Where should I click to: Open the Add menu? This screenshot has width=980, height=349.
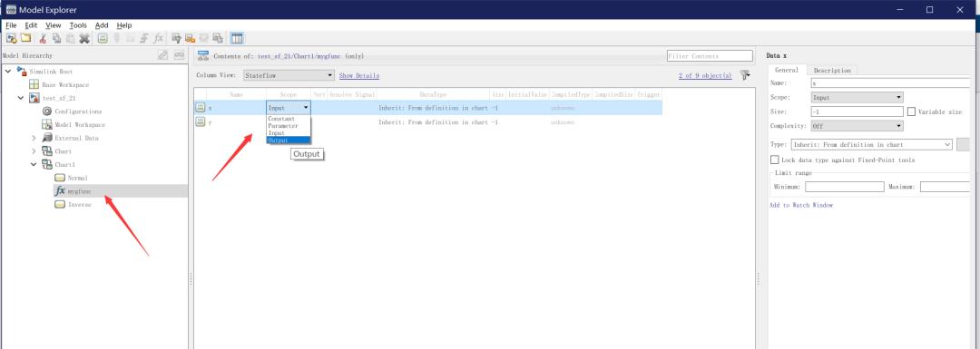coord(102,25)
